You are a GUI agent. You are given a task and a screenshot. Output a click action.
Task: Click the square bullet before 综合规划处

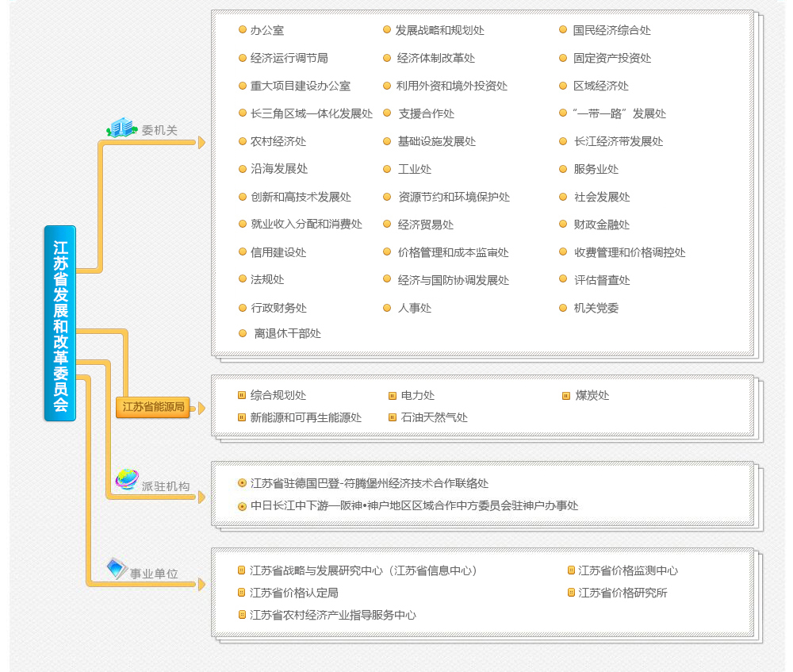click(x=242, y=395)
